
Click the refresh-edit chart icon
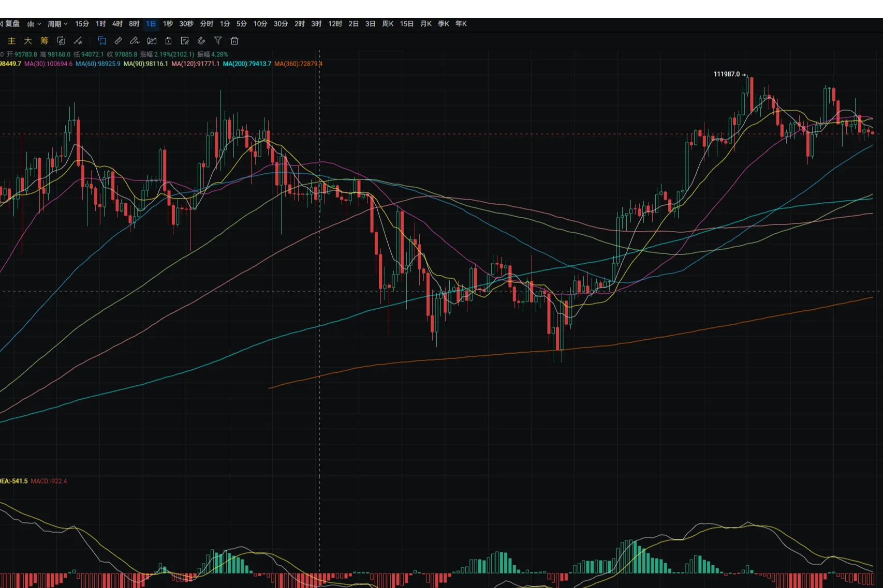[x=61, y=41]
